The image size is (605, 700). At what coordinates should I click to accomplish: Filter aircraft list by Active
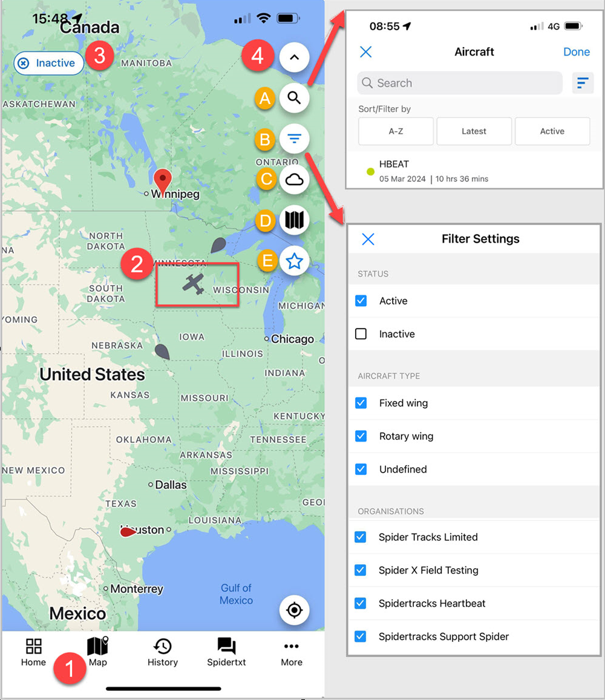[x=552, y=131]
